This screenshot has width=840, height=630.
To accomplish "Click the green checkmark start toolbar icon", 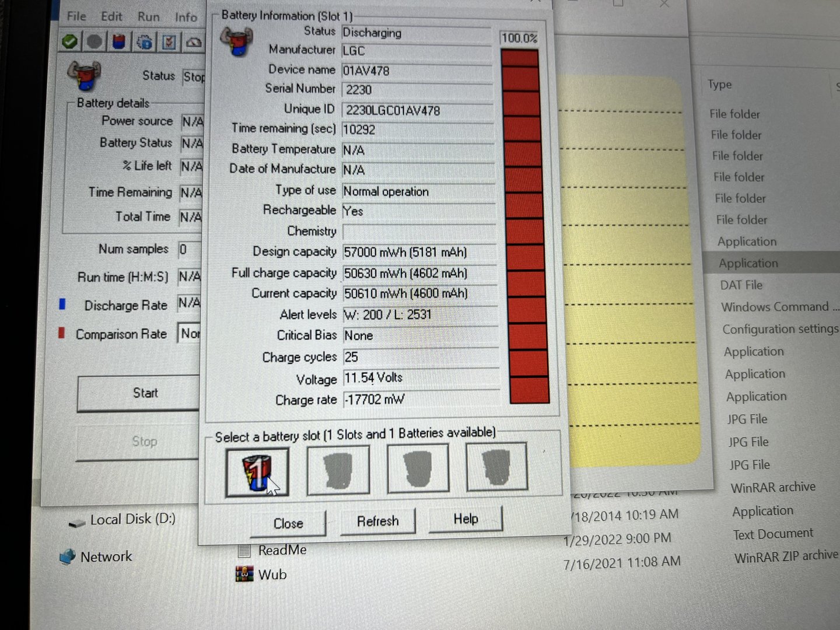I will [70, 42].
